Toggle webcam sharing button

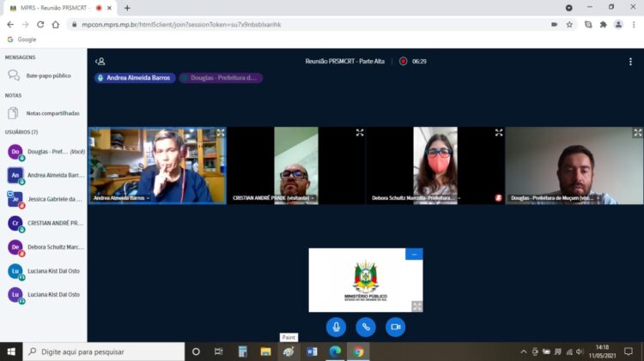coord(395,327)
